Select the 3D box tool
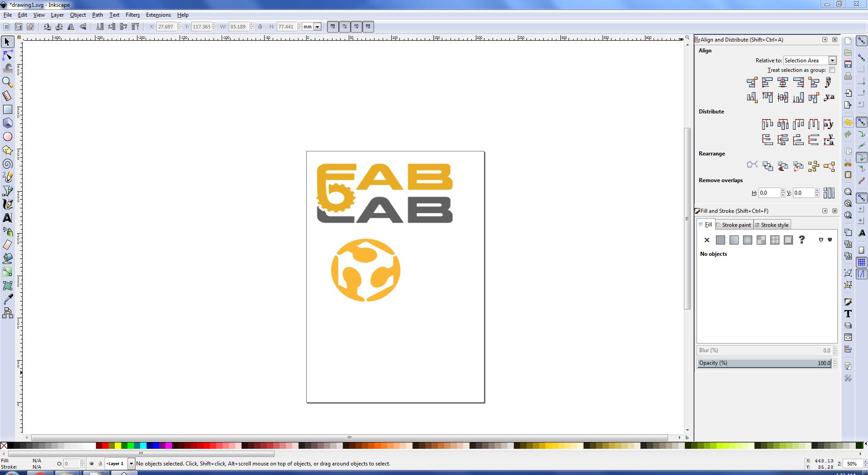Screen dimensions: 868x475 point(8,123)
